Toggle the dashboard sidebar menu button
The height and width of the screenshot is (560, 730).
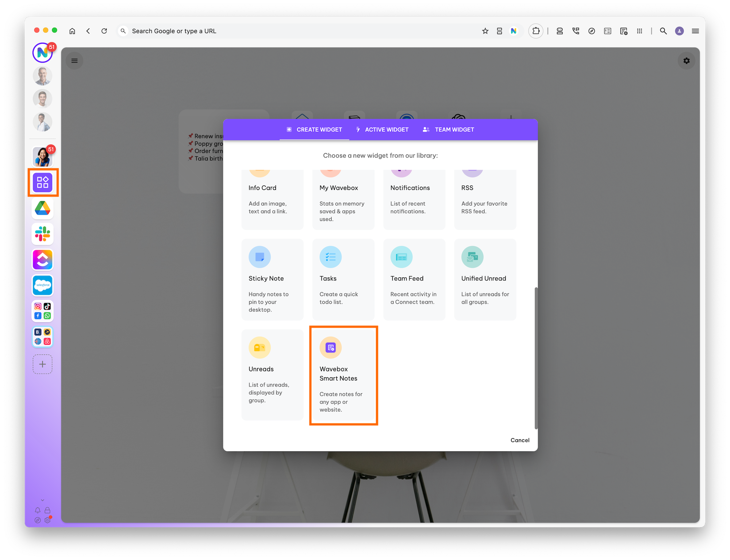74,61
